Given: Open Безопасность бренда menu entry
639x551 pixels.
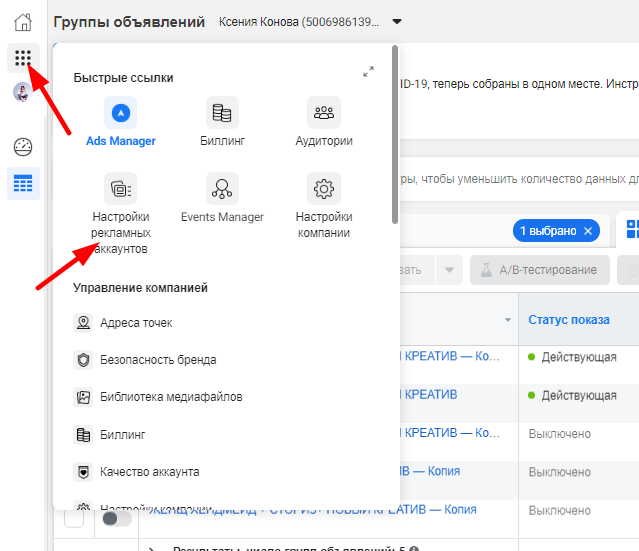Looking at the screenshot, I should pyautogui.click(x=145, y=360).
